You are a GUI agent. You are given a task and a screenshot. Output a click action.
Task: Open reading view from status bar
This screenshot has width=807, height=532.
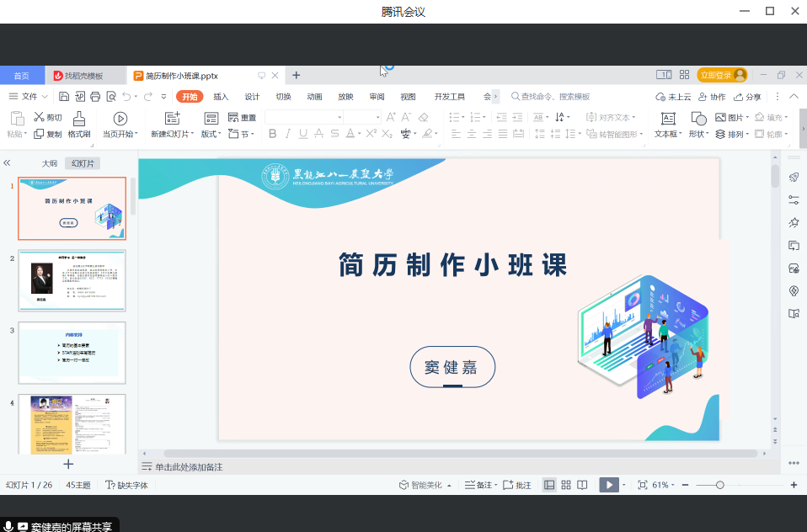point(582,485)
